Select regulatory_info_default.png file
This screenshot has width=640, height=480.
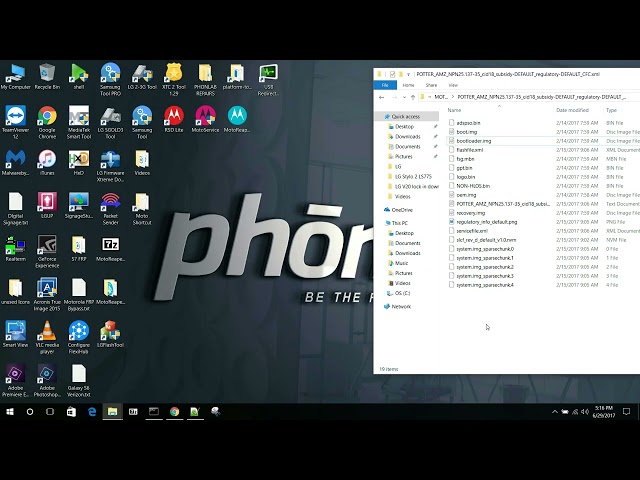[x=487, y=222]
